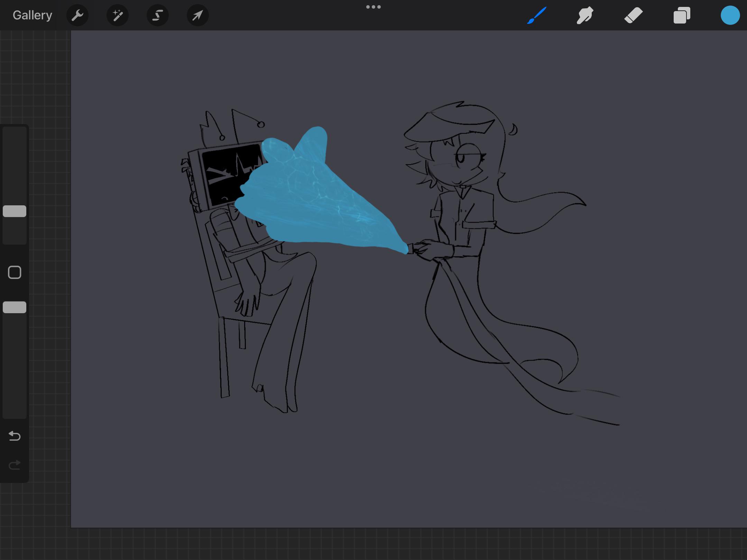Click the brush opacity slider handle
747x560 pixels.
pos(15,307)
